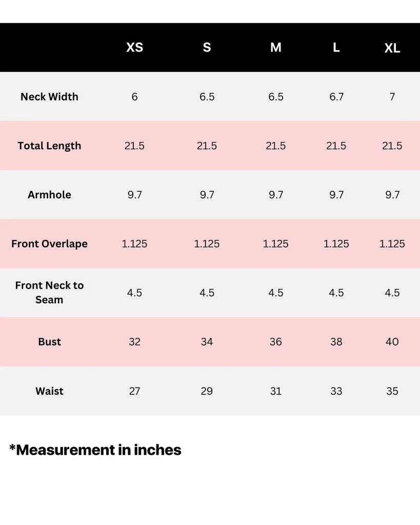Select the Front Neck to Seam label
Viewport: 420px width, 525px height.
click(x=49, y=292)
